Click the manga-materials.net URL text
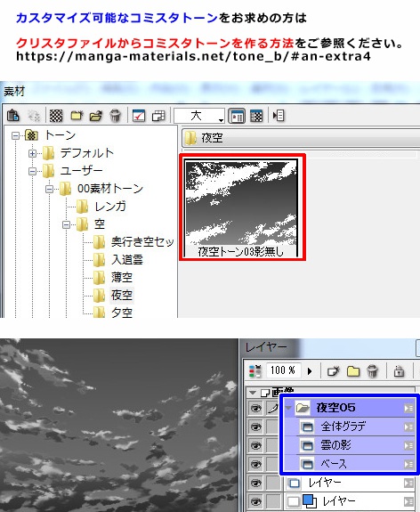Screen dimensions: 420x512 coord(193,56)
